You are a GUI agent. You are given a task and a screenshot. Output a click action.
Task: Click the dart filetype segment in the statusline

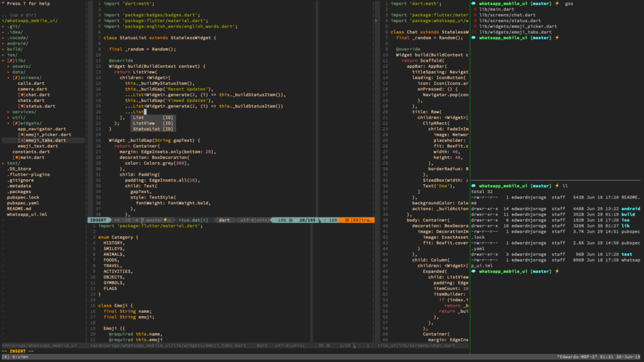click(x=225, y=221)
